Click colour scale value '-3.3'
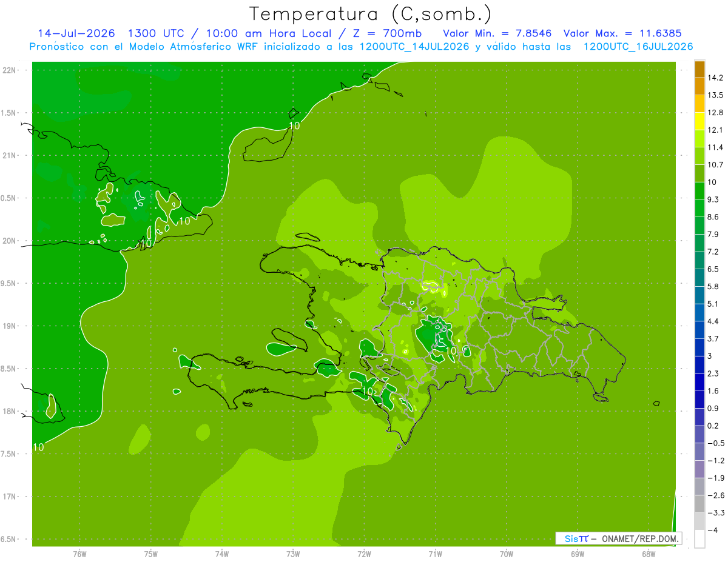728x562 pixels. [716, 513]
